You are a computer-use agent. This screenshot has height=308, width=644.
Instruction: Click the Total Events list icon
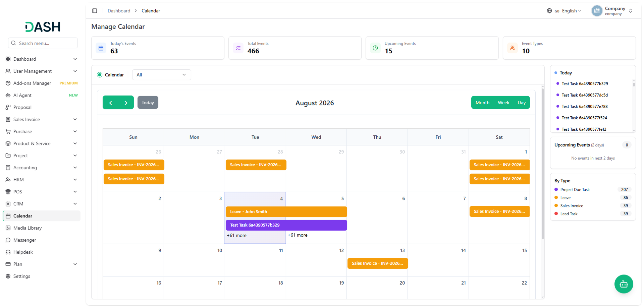point(238,48)
